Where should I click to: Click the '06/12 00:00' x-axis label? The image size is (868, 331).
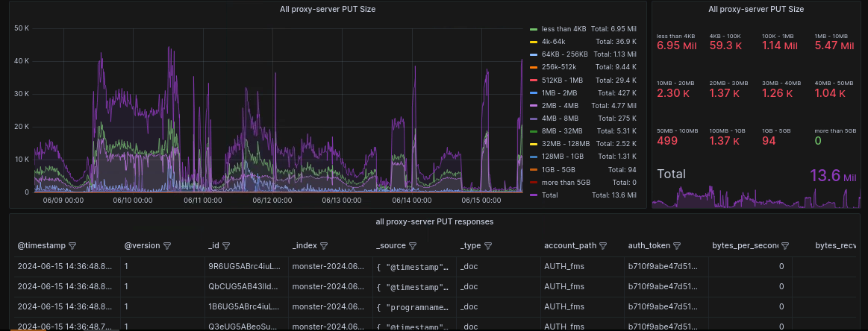272,200
